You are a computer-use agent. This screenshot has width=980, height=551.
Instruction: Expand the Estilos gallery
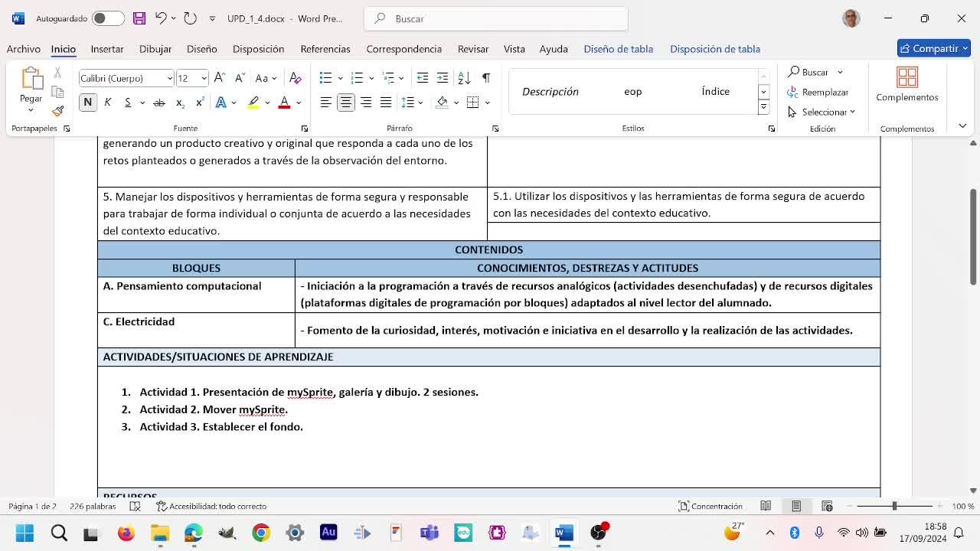pos(763,108)
